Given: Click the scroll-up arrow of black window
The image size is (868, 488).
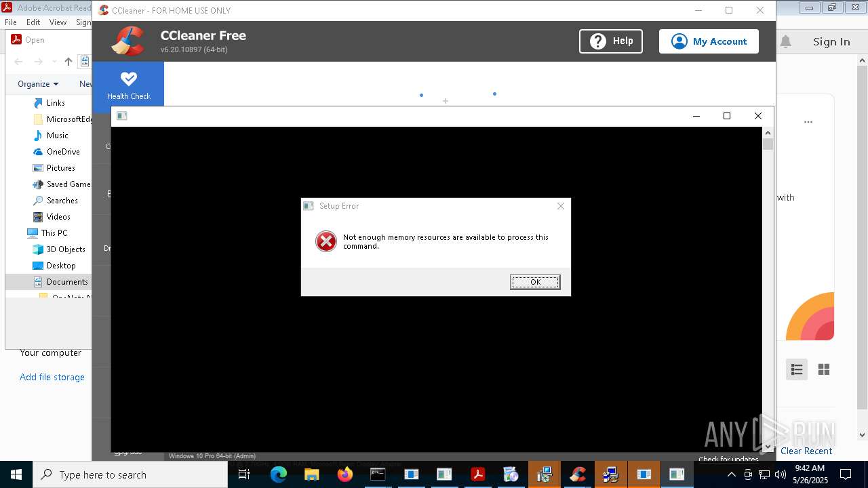Looking at the screenshot, I should (768, 132).
